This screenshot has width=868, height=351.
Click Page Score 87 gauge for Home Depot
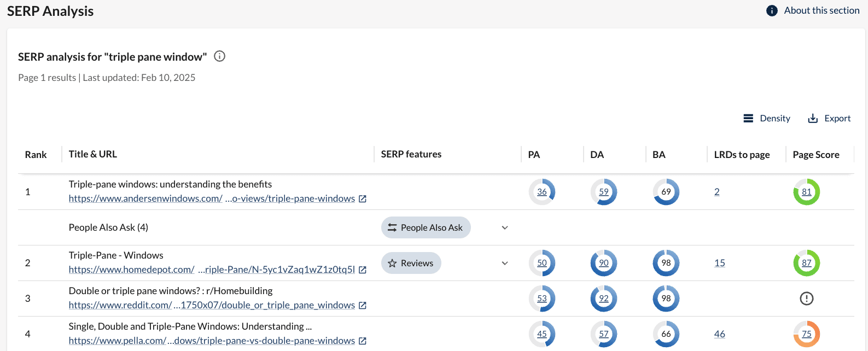click(806, 263)
